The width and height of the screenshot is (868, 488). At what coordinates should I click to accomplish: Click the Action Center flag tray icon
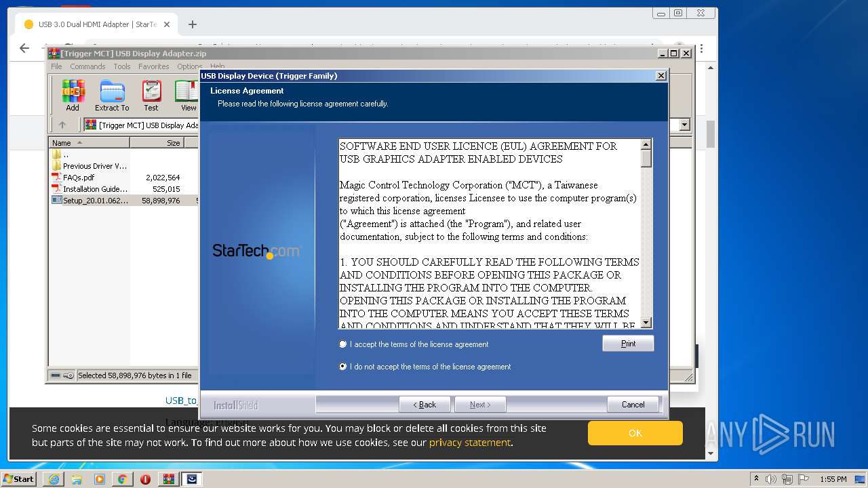[x=804, y=479]
